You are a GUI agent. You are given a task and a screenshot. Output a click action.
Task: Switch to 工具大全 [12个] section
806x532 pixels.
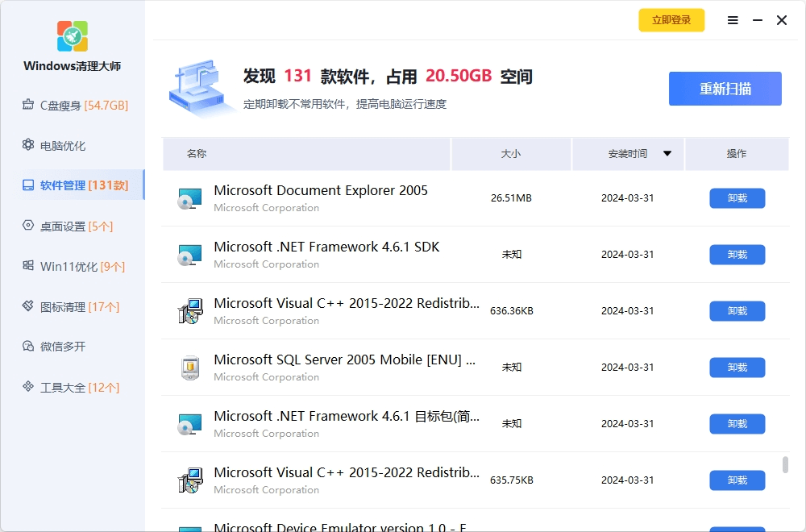(x=79, y=388)
